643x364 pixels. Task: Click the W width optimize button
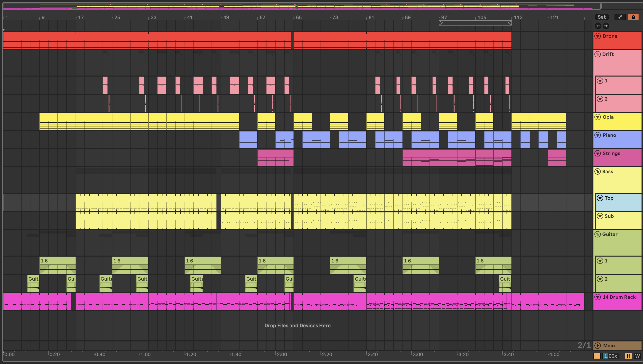click(637, 356)
